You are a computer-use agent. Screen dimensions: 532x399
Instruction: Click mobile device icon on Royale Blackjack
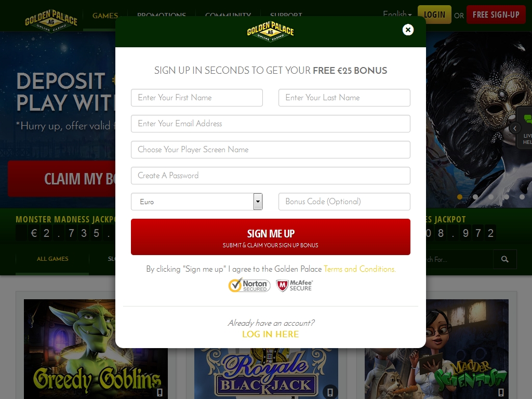330,392
